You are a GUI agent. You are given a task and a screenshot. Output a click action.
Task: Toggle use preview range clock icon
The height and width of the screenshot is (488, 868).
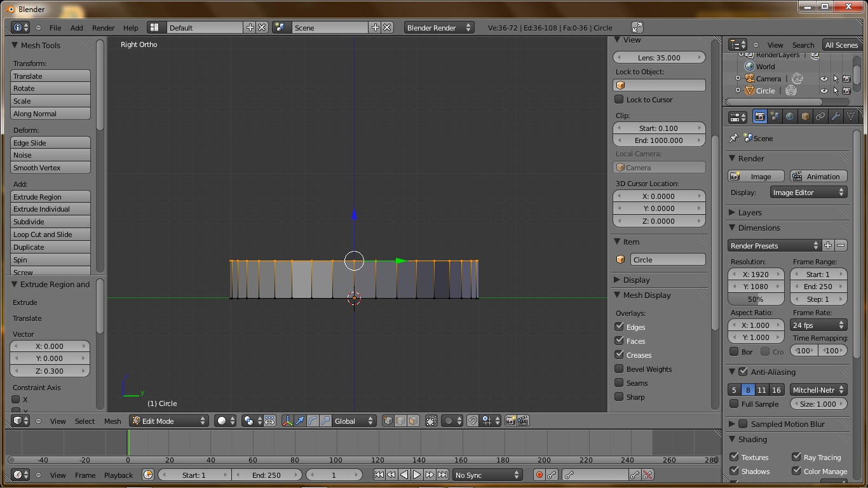pyautogui.click(x=148, y=475)
